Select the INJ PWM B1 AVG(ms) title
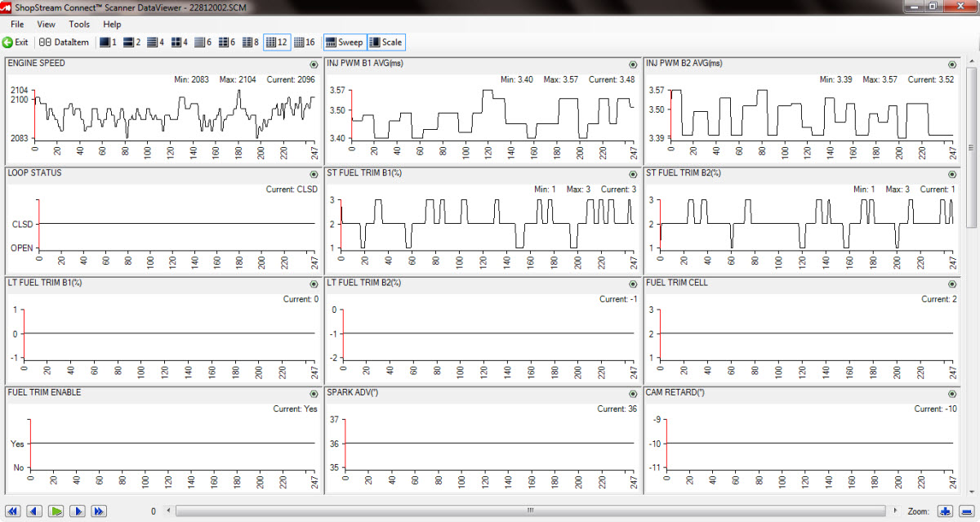Image resolution: width=980 pixels, height=522 pixels. pos(364,63)
